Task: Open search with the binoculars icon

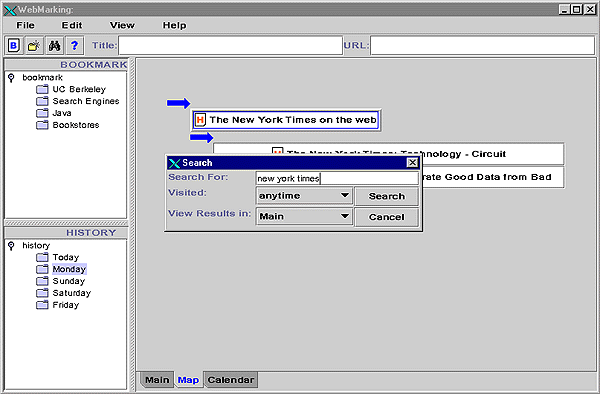Action: click(x=54, y=46)
